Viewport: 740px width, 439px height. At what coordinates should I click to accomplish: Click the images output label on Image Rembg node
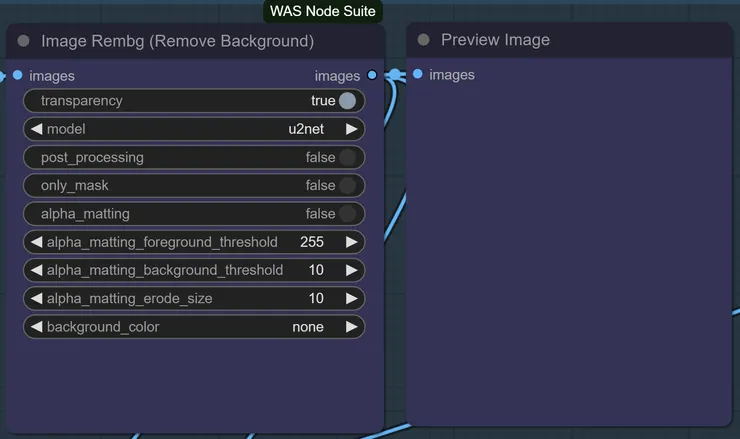point(337,76)
